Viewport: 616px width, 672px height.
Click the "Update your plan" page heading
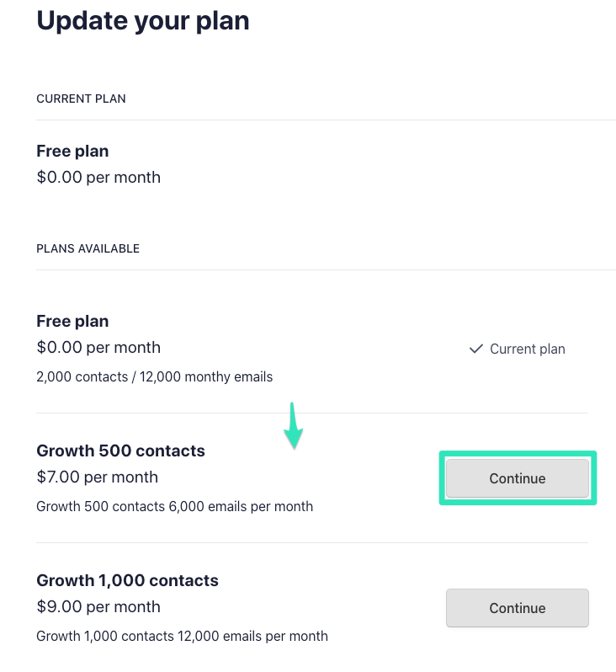pos(143,21)
